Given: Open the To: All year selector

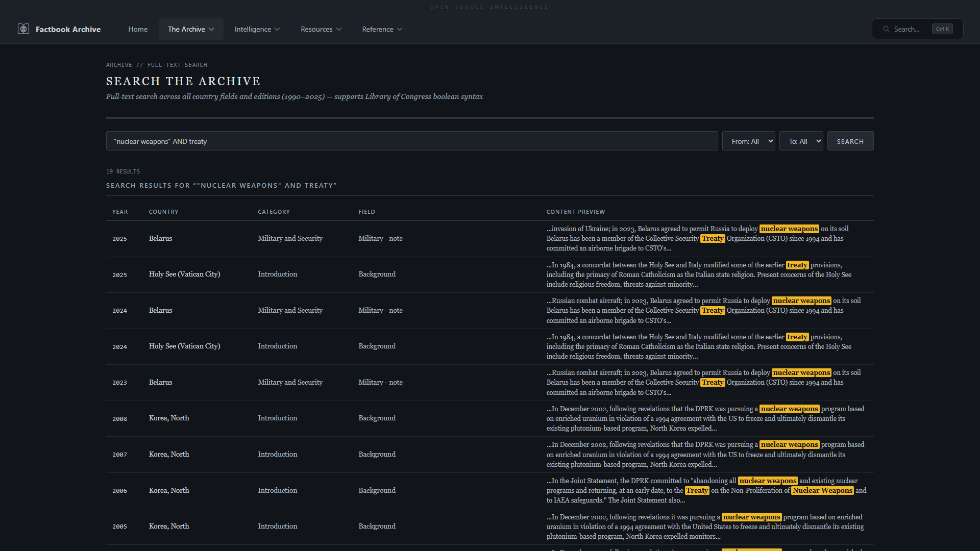Looking at the screenshot, I should (x=801, y=141).
